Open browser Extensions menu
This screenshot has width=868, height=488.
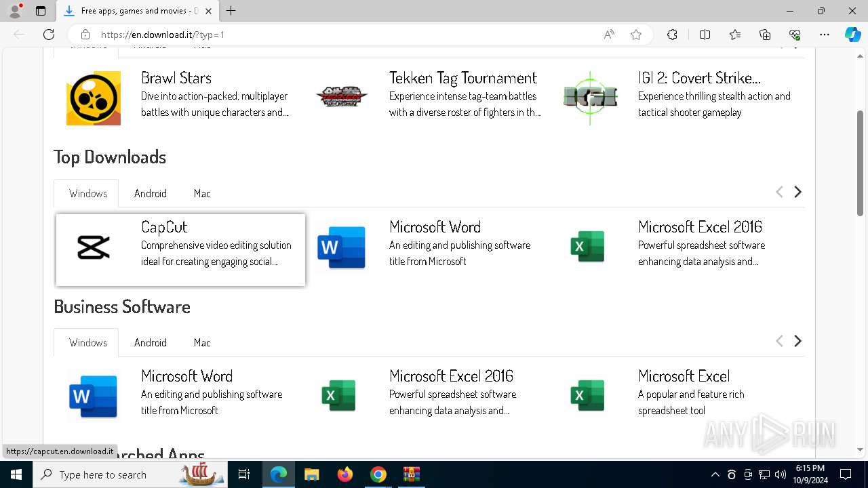pyautogui.click(x=672, y=35)
